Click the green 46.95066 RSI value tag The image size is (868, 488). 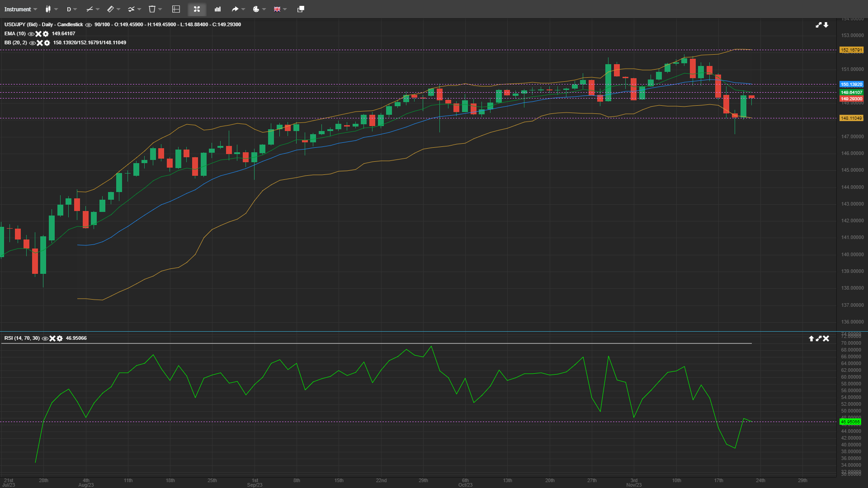tap(850, 422)
